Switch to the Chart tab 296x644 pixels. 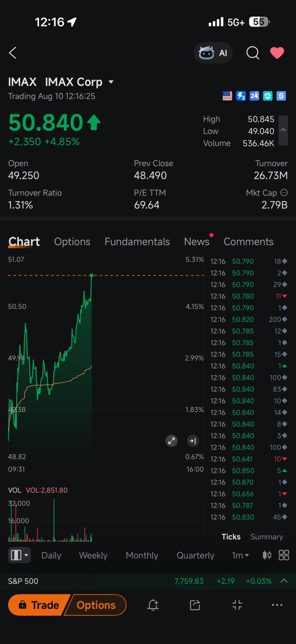coord(24,242)
